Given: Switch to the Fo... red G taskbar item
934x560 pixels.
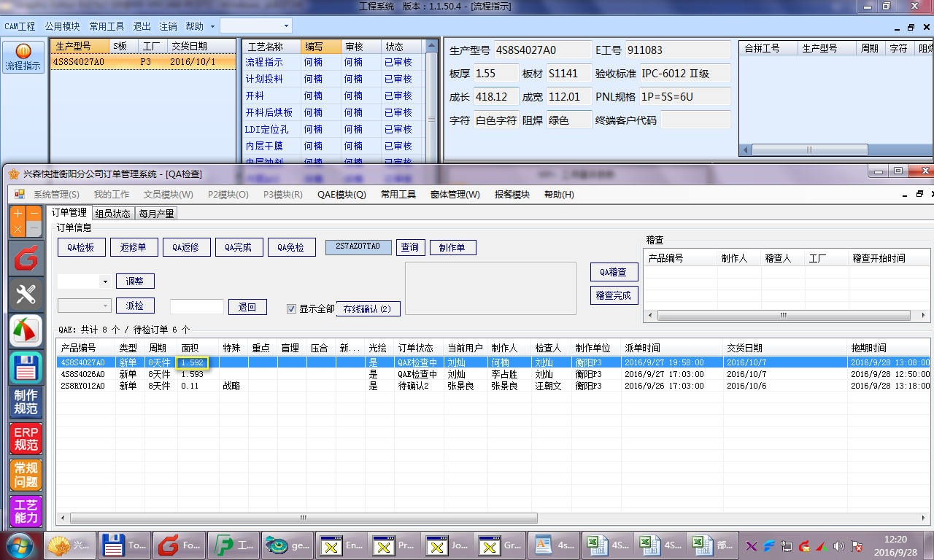Looking at the screenshot, I should point(178,545).
